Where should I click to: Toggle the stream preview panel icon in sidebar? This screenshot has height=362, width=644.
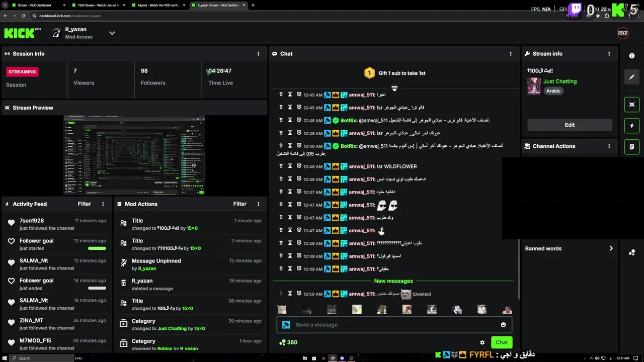tap(632, 105)
